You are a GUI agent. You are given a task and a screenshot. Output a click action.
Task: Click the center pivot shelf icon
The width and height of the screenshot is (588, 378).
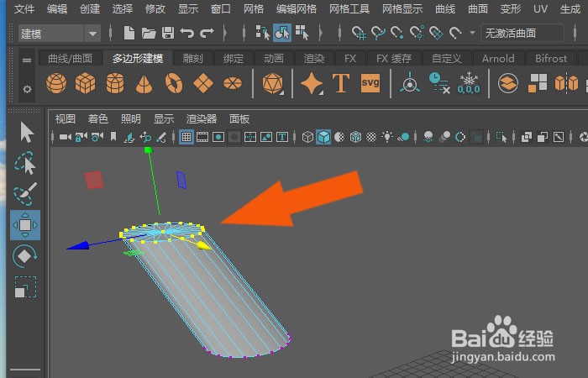pyautogui.click(x=410, y=82)
